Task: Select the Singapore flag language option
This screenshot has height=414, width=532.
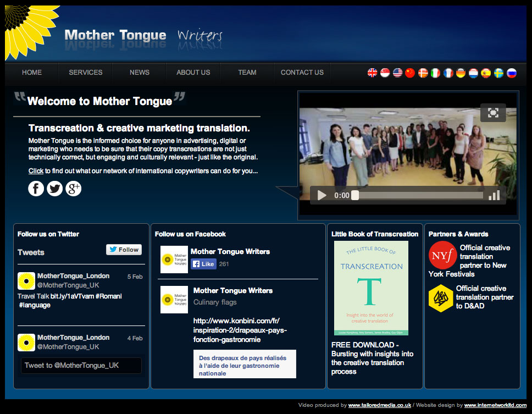Action: pyautogui.click(x=385, y=73)
